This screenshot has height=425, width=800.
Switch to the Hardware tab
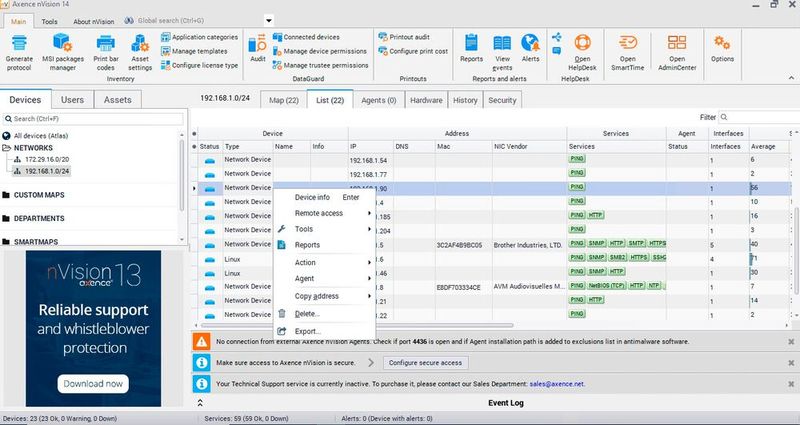pyautogui.click(x=426, y=100)
